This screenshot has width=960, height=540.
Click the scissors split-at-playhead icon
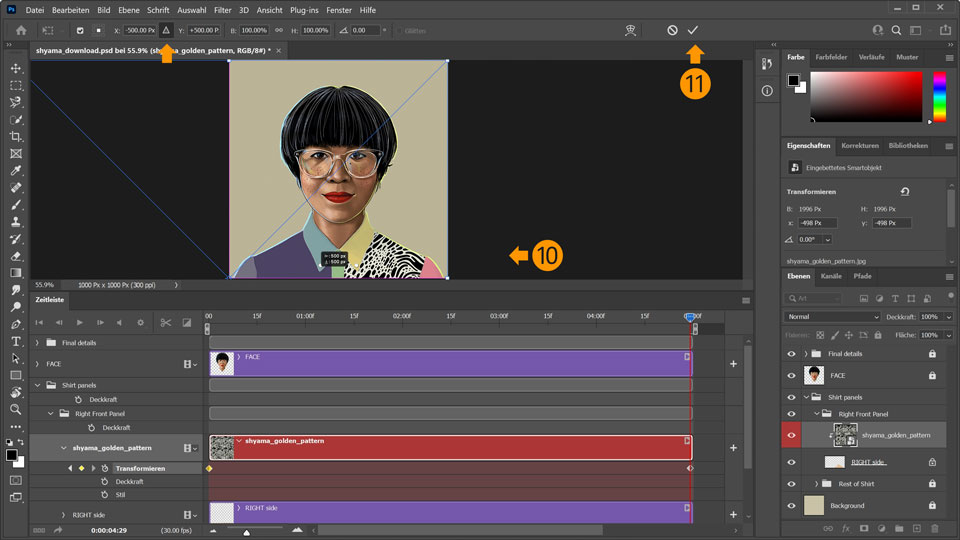pos(166,322)
